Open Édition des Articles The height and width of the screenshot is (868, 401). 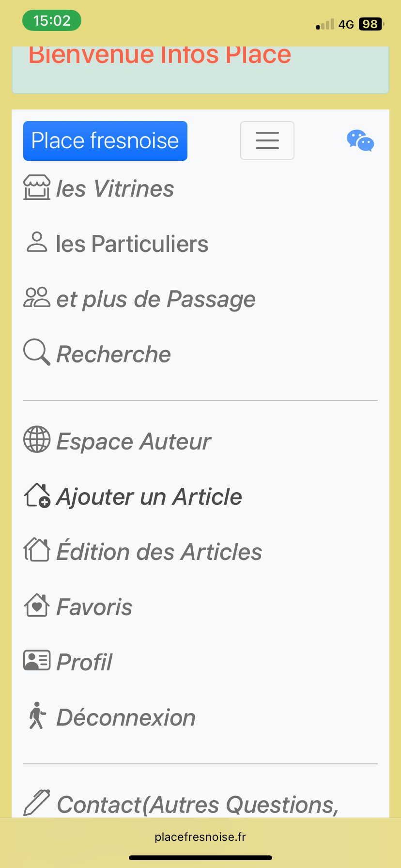pyautogui.click(x=159, y=552)
